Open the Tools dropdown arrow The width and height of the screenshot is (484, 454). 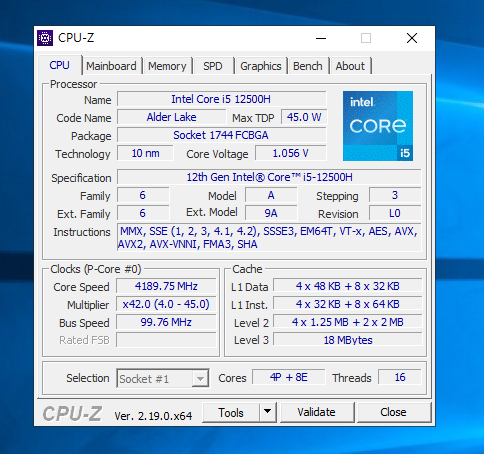(267, 412)
